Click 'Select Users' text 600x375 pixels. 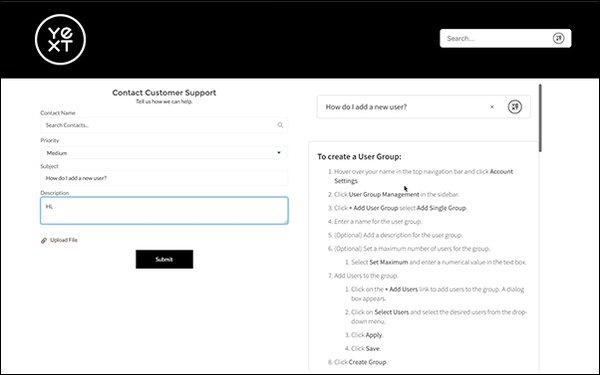click(391, 312)
